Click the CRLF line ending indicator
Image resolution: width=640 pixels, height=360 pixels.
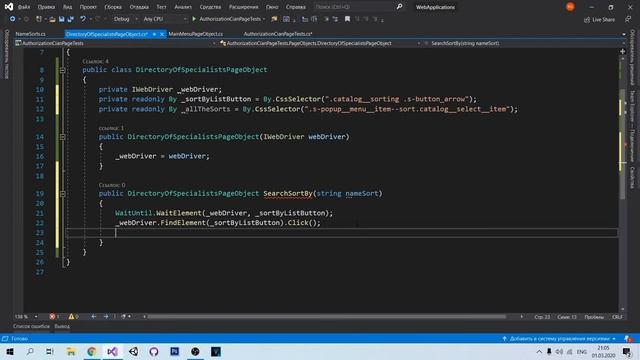click(x=617, y=317)
